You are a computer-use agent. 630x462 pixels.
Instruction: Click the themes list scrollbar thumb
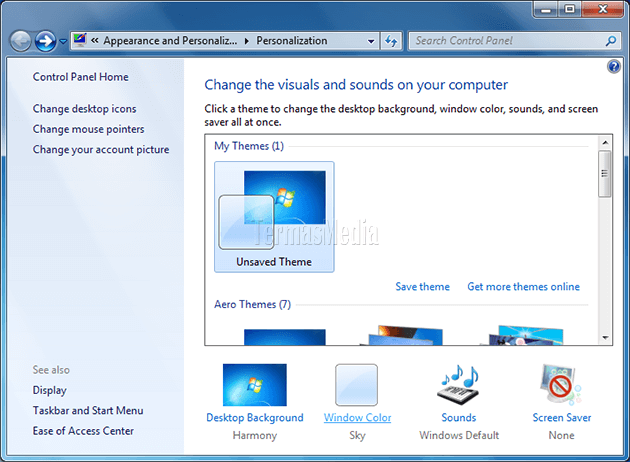[605, 174]
